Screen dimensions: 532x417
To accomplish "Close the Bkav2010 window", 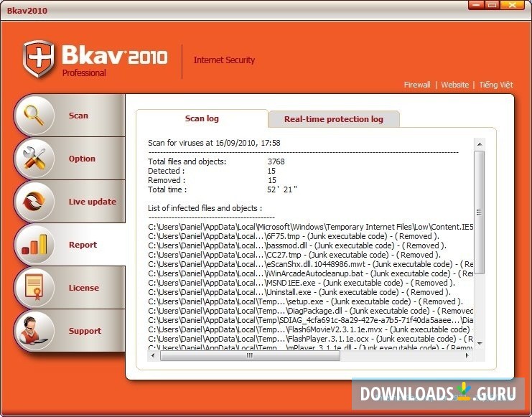I will tap(512, 5).
